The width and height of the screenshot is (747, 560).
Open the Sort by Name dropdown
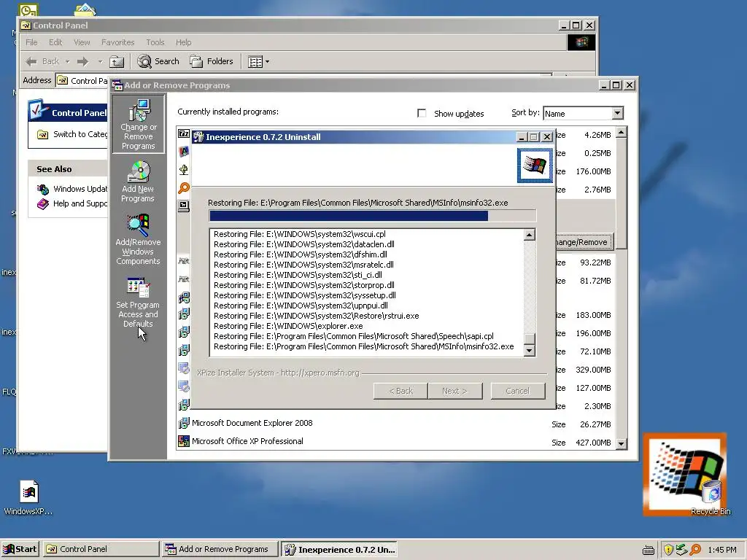[617, 113]
